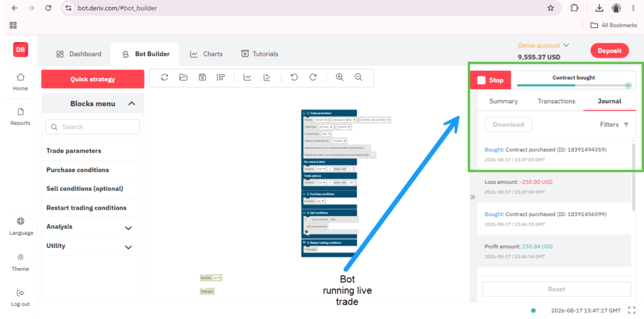Reset workspace with circular arrows icon
The height and width of the screenshot is (319, 644).
point(164,77)
